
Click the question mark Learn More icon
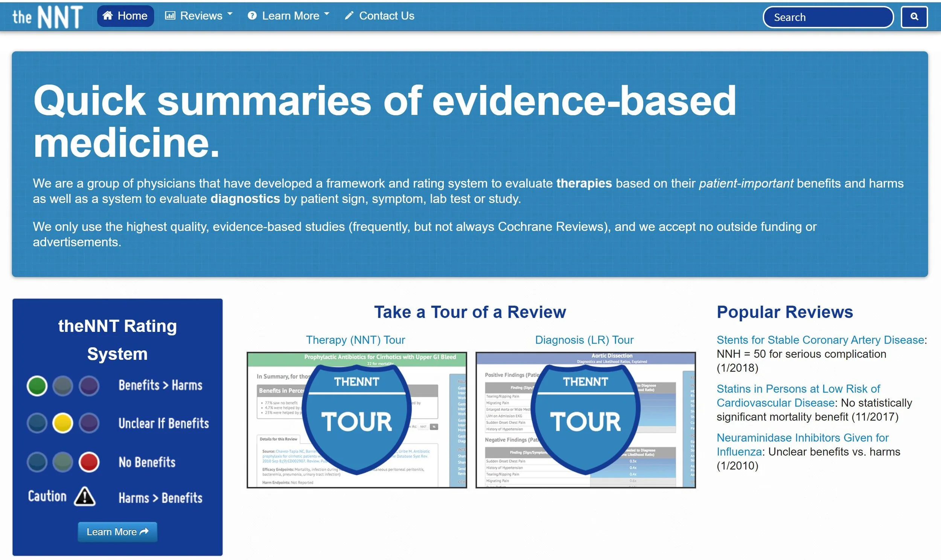[252, 16]
